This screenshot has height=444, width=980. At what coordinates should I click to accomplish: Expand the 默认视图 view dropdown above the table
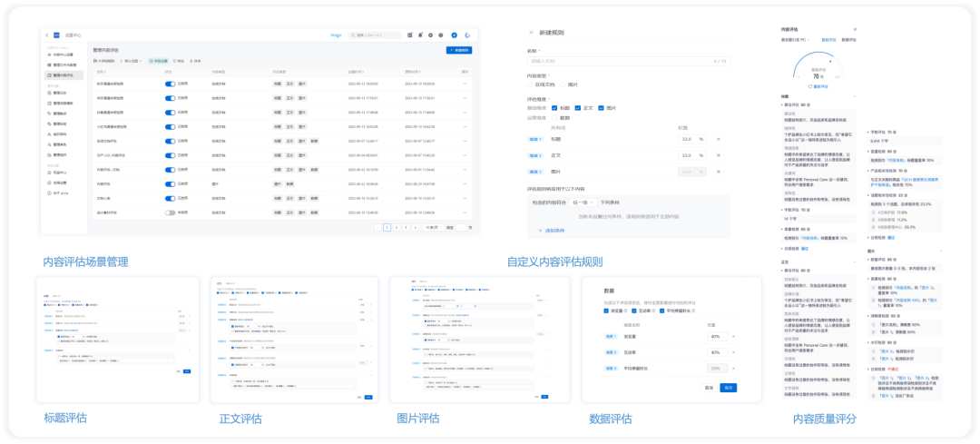(x=131, y=61)
